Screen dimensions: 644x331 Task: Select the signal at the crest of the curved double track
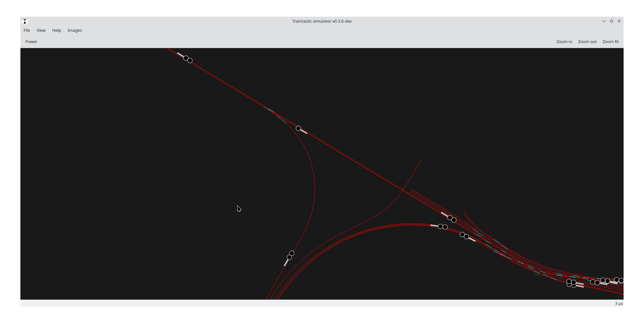[442, 227]
